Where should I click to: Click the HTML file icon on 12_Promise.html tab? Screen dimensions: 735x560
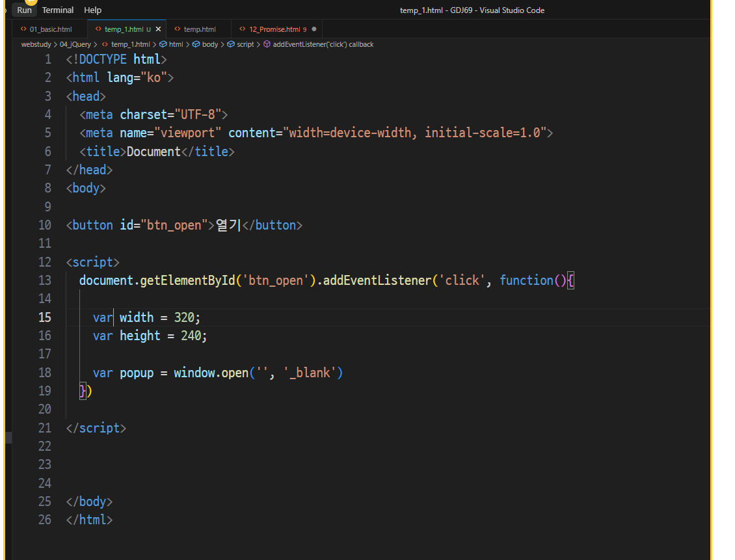(x=243, y=29)
